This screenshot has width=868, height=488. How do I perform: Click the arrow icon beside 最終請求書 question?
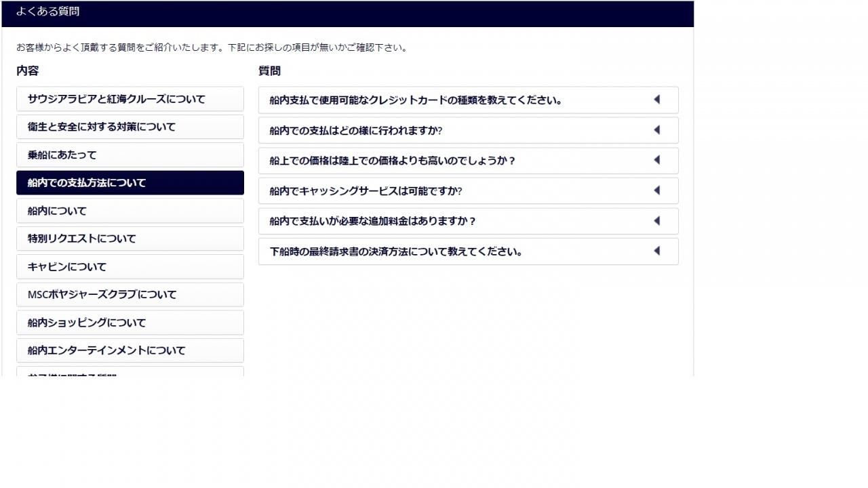point(656,251)
